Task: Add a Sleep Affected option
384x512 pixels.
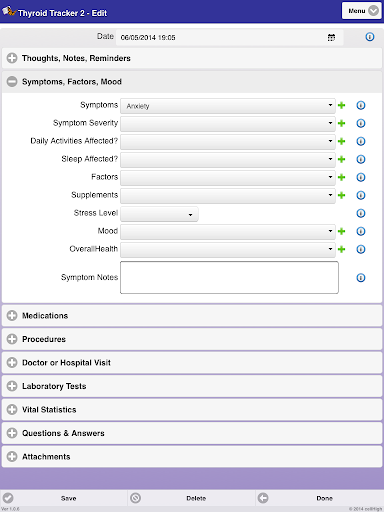Action: [x=341, y=159]
